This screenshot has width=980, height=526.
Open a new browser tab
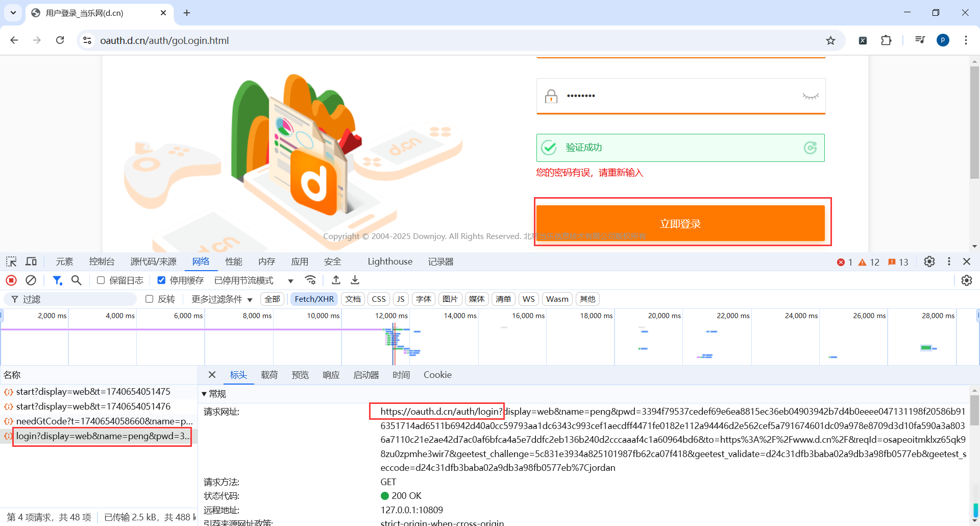click(187, 13)
